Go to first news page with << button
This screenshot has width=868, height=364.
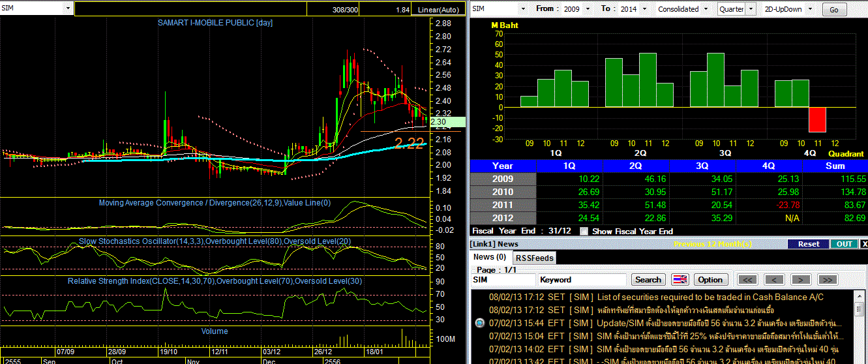click(748, 279)
